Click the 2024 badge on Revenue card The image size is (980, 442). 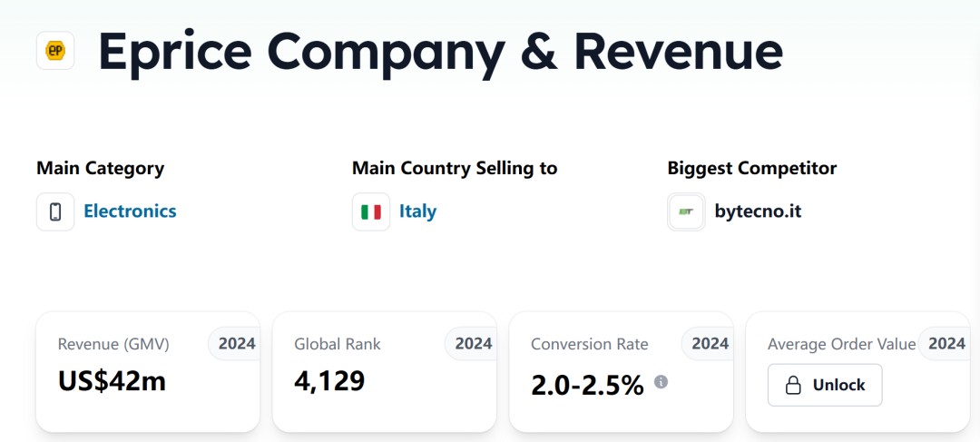(x=236, y=344)
